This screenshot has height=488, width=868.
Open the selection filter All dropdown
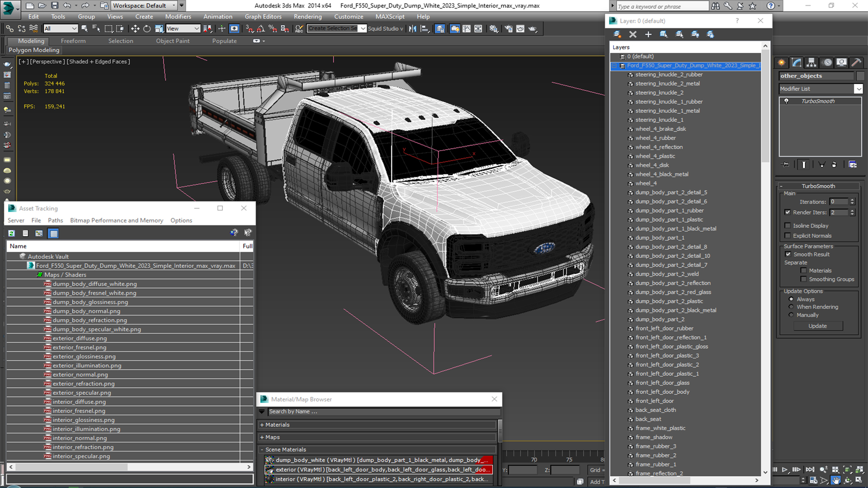coord(61,28)
